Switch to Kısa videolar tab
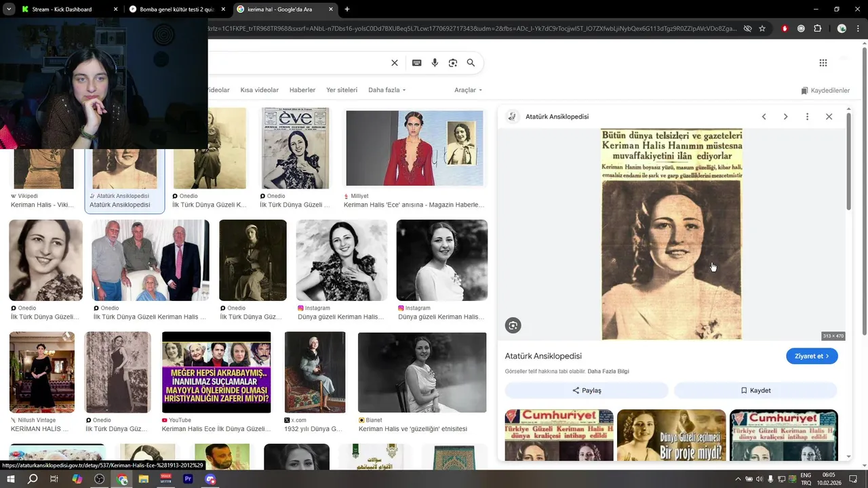868x488 pixels. point(259,90)
